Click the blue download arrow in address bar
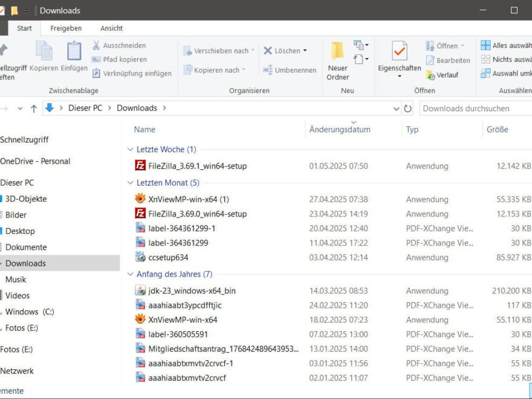The height and width of the screenshot is (399, 532). [x=50, y=108]
